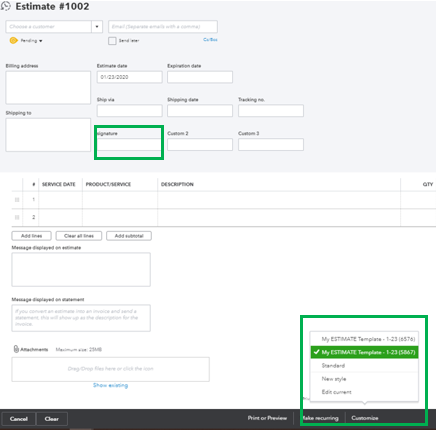Click the Ship via field

(x=130, y=111)
